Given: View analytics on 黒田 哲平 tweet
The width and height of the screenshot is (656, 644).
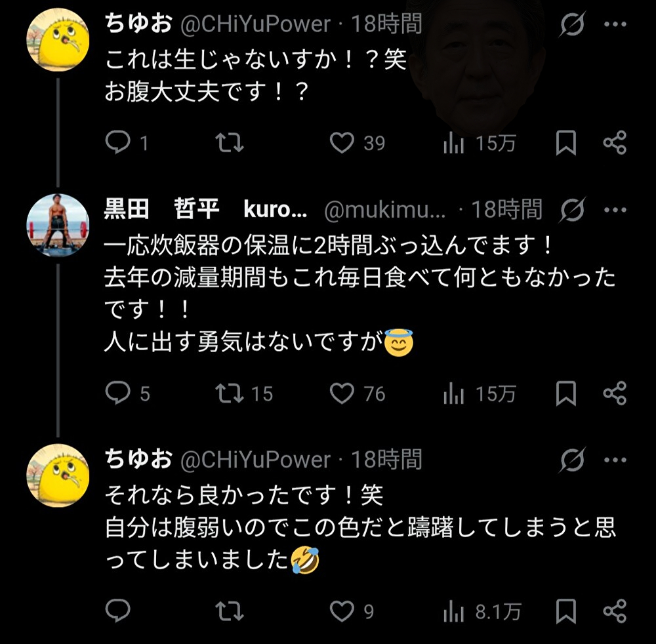Looking at the screenshot, I should point(454,394).
